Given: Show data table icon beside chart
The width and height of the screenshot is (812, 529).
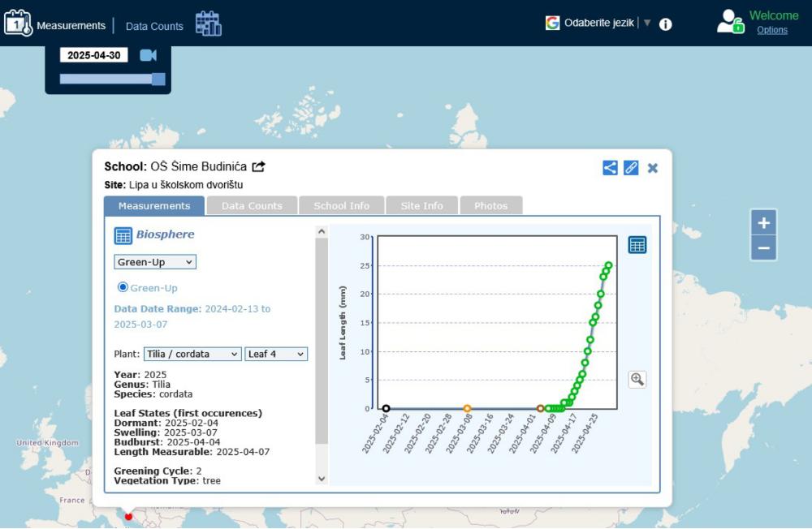Looking at the screenshot, I should pyautogui.click(x=637, y=245).
